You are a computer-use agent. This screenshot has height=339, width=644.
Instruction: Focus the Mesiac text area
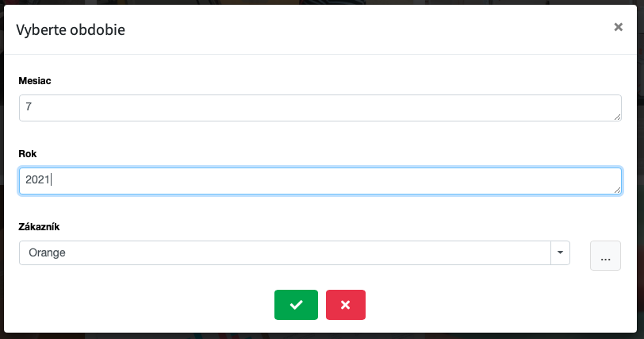pyautogui.click(x=317, y=108)
